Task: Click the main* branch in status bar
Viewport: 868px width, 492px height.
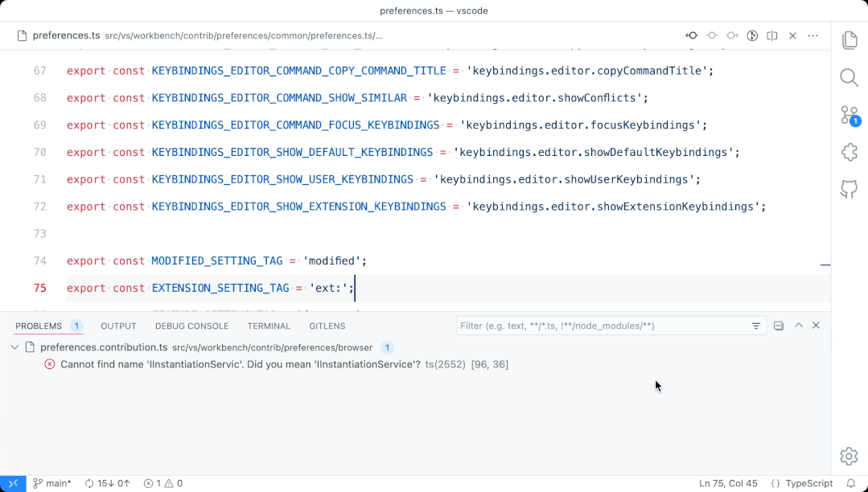Action: [52, 483]
